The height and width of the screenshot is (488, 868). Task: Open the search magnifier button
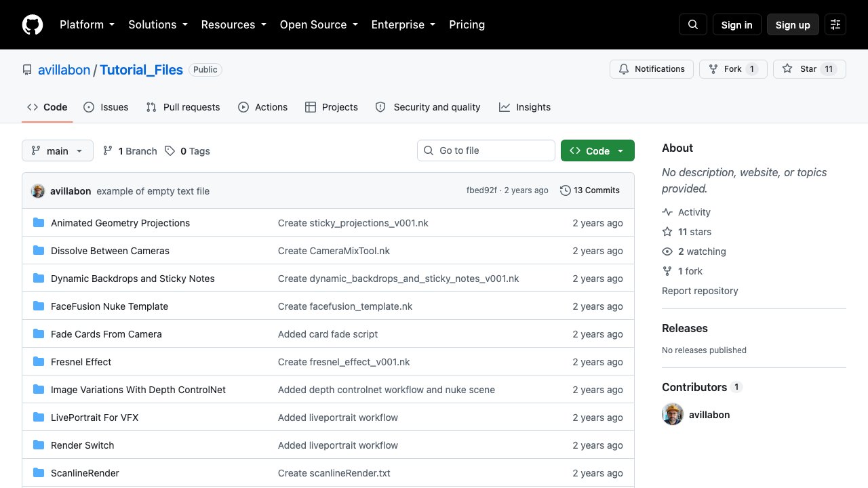point(693,24)
